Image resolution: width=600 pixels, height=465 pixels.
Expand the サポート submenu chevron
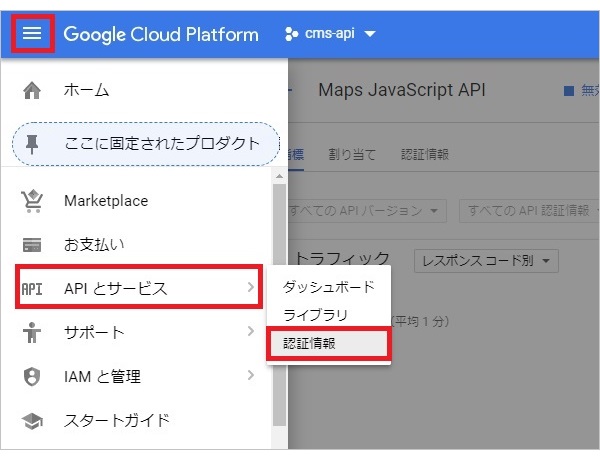pos(251,331)
